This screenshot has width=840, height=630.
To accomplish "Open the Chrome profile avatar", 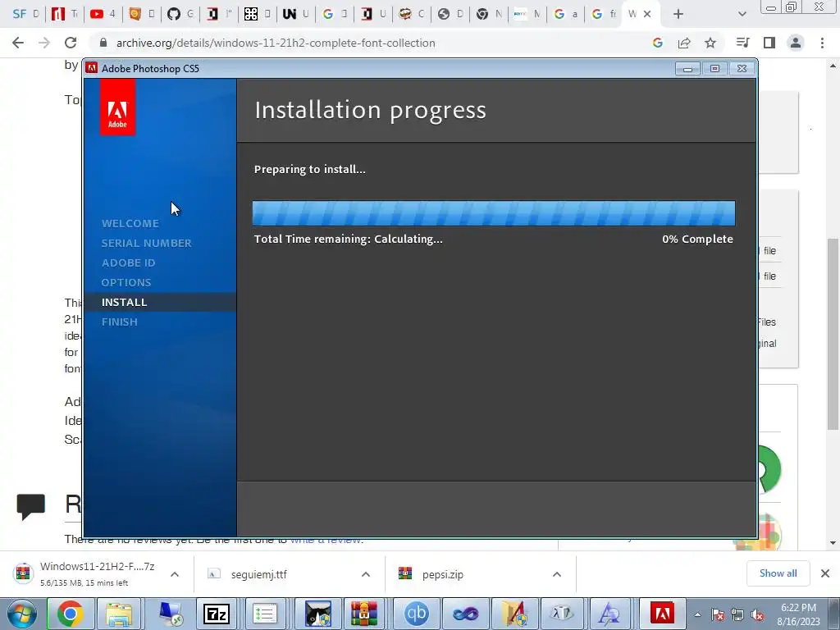I will click(x=796, y=43).
